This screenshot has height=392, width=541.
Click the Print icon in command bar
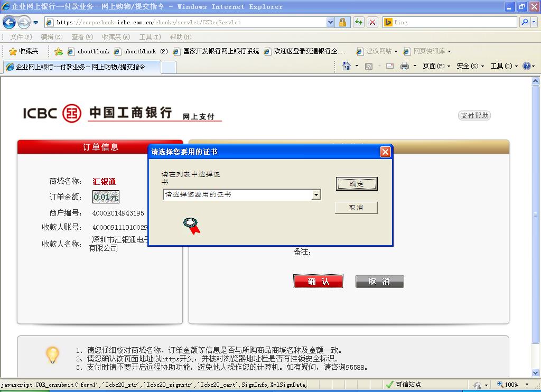point(405,66)
